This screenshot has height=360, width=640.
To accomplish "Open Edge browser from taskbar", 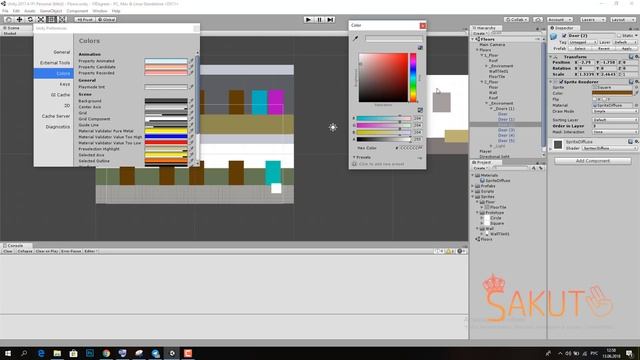I will pyautogui.click(x=41, y=353).
